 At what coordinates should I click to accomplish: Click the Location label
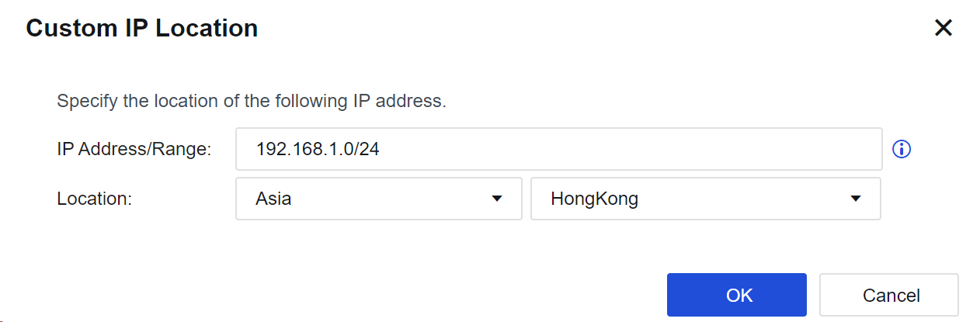click(94, 199)
